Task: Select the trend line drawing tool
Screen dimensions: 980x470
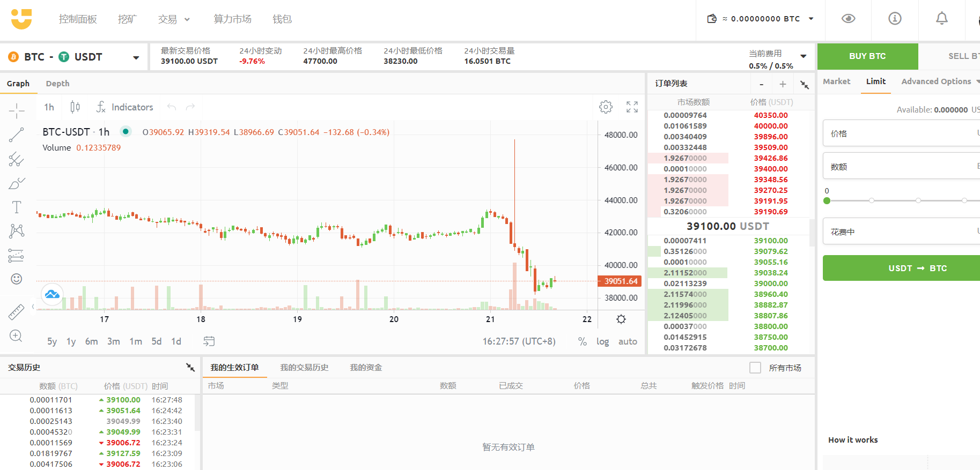Action: point(17,135)
